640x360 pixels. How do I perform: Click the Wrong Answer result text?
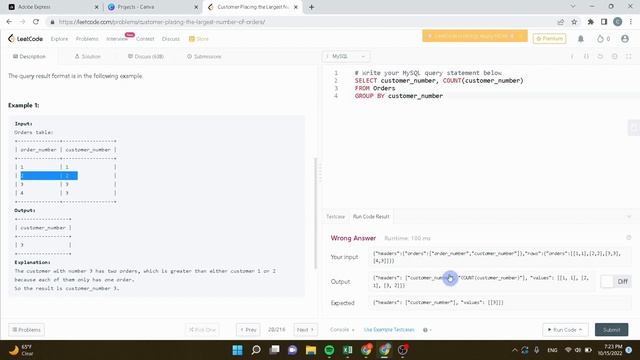point(353,238)
